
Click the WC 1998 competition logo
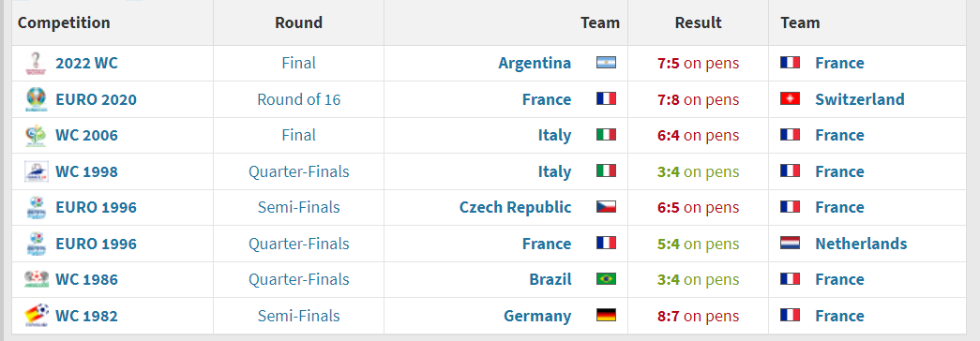[37, 171]
